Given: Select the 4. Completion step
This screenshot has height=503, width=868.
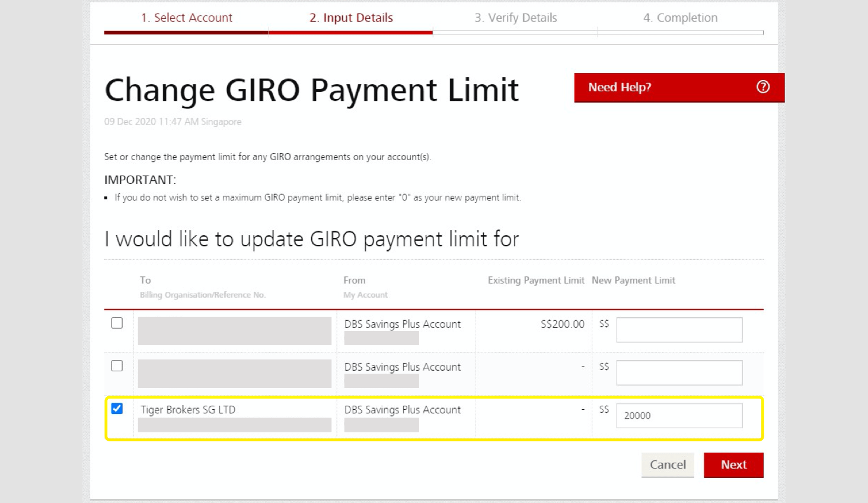Looking at the screenshot, I should pyautogui.click(x=680, y=18).
